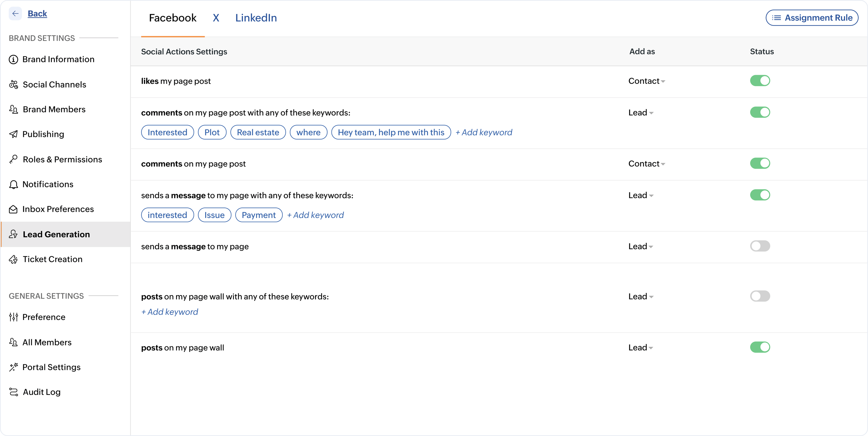Viewport: 868px width, 436px height.
Task: Open the Lead dropdown for posts on my page wall
Action: click(x=640, y=347)
